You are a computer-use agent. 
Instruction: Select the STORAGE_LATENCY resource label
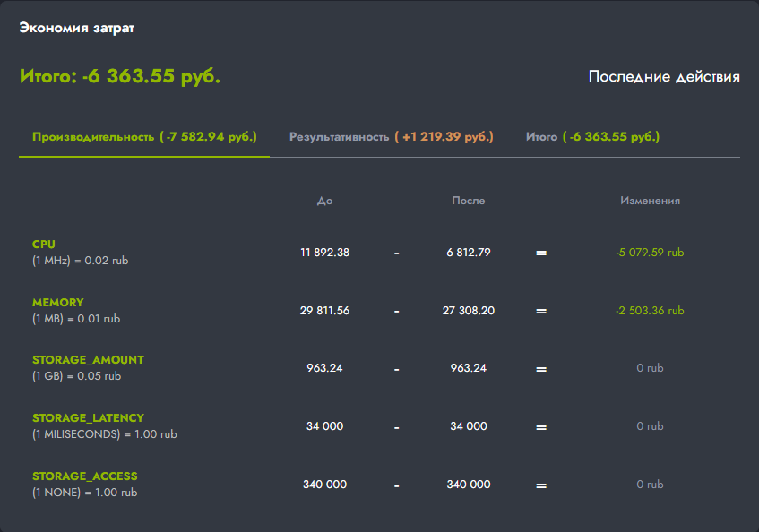click(88, 418)
